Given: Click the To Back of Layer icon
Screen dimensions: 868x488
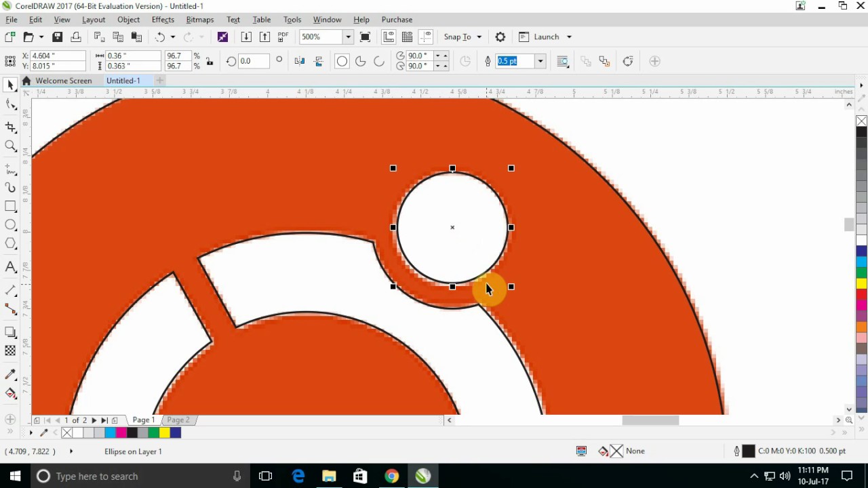Looking at the screenshot, I should [x=605, y=61].
